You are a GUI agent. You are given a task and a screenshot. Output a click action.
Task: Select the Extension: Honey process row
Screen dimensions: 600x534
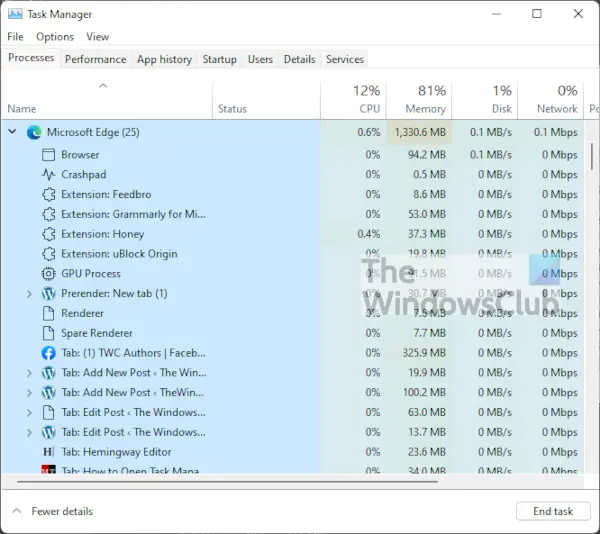[x=293, y=234]
